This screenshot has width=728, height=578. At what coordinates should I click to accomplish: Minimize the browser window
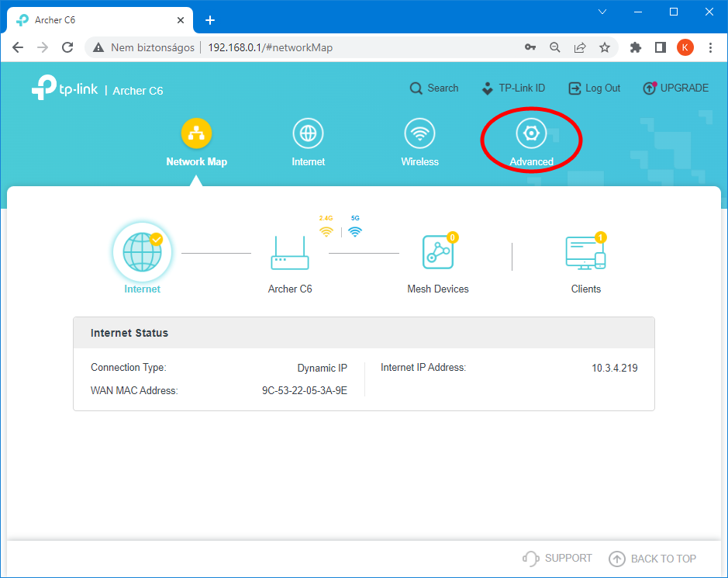[638, 12]
